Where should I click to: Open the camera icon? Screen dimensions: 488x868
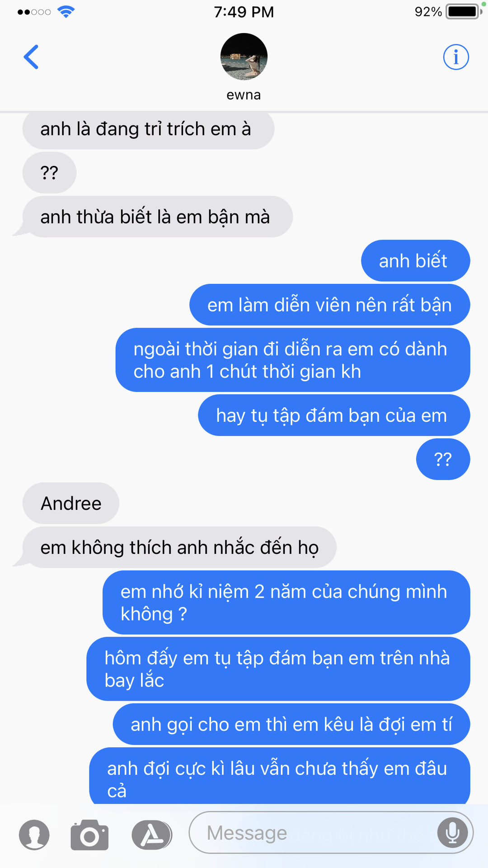(x=89, y=835)
